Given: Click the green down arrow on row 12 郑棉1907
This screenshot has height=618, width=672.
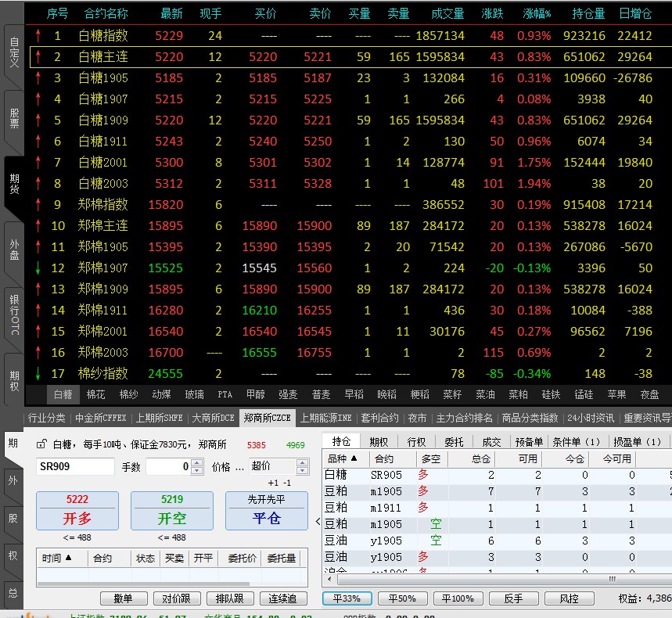Looking at the screenshot, I should coord(38,268).
